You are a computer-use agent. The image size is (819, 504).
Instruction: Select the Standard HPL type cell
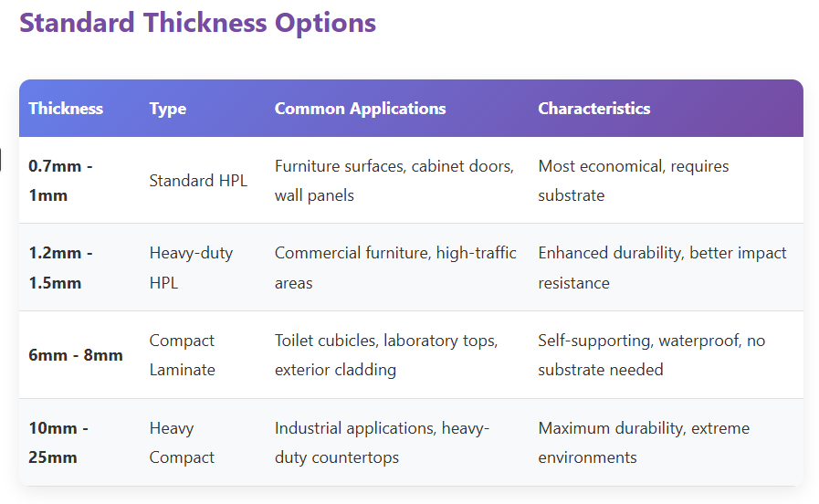198,181
